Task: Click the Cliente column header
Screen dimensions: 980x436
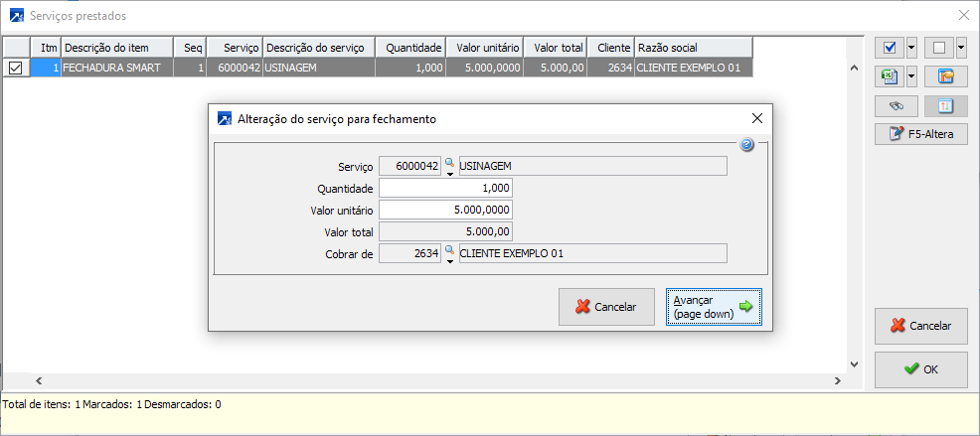Action: click(610, 48)
